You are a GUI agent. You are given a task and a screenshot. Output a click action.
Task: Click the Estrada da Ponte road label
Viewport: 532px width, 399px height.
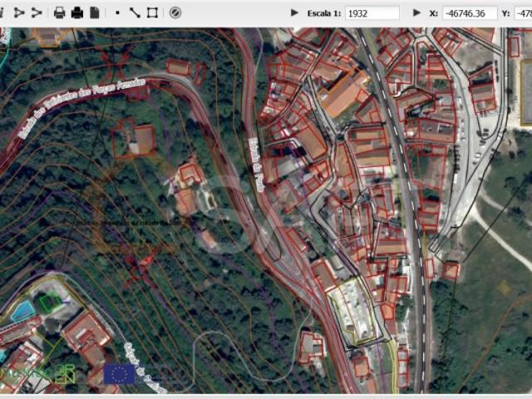(258, 155)
